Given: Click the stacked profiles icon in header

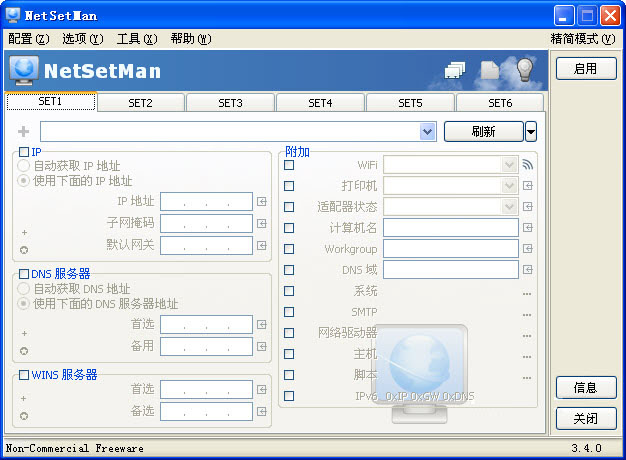Looking at the screenshot, I should pyautogui.click(x=455, y=70).
